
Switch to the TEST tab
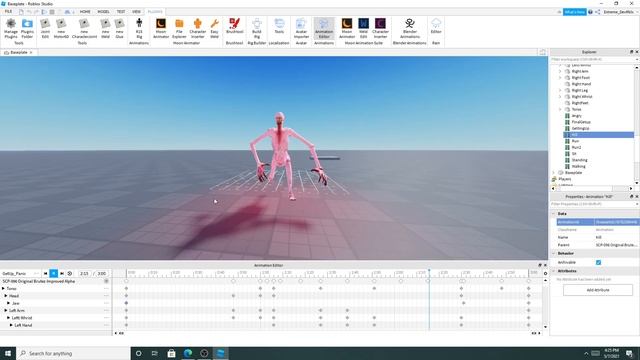(121, 11)
